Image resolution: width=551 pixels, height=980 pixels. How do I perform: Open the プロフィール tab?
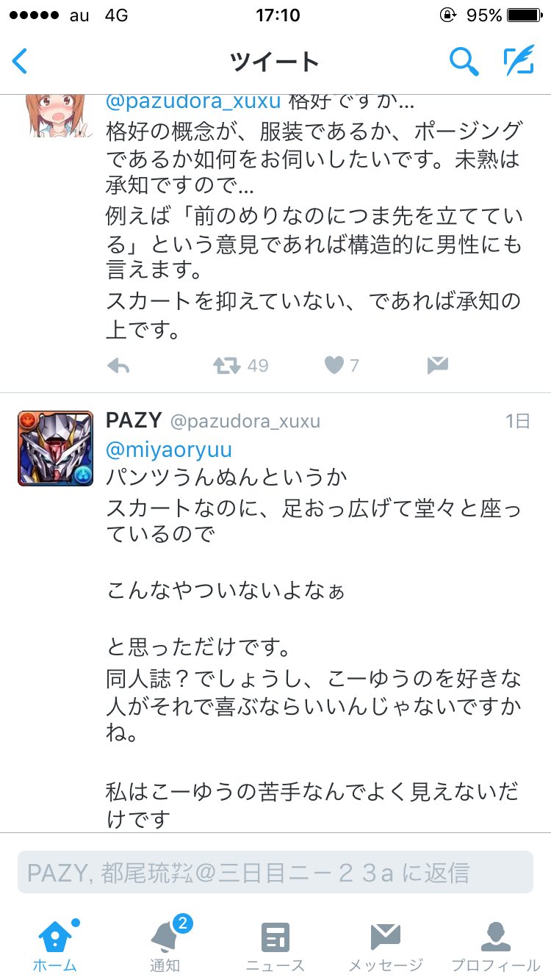[x=495, y=944]
